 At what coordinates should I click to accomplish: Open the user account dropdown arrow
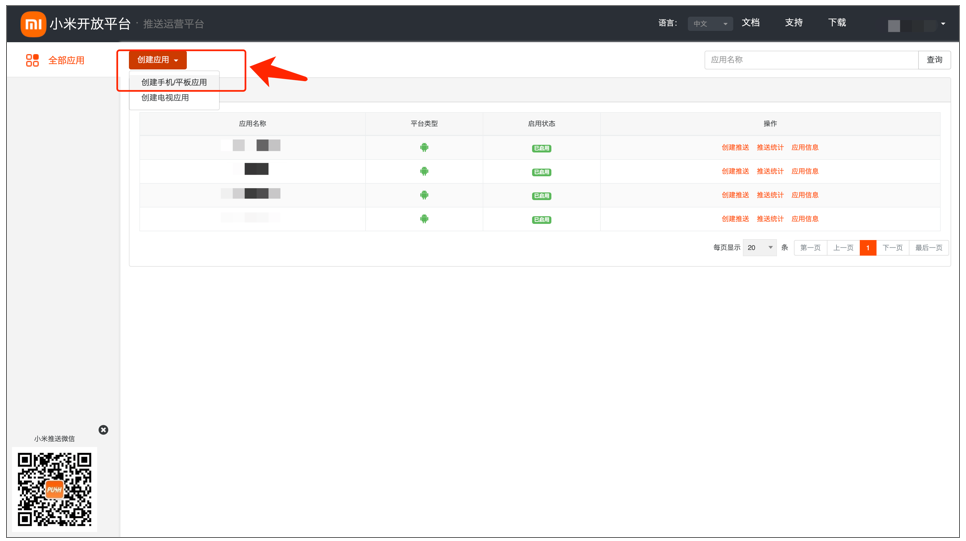(x=942, y=24)
